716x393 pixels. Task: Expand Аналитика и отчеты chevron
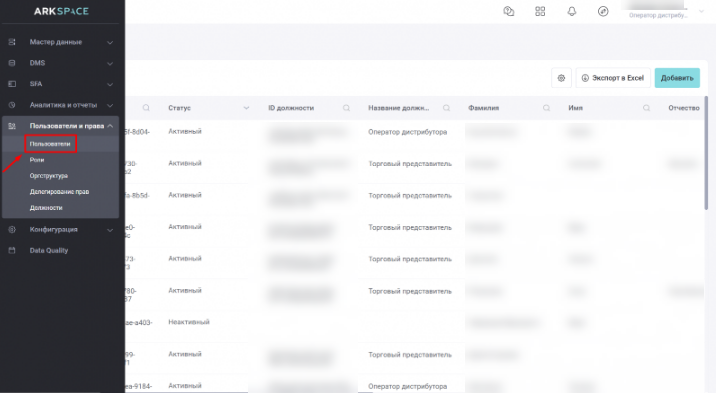pyautogui.click(x=110, y=105)
